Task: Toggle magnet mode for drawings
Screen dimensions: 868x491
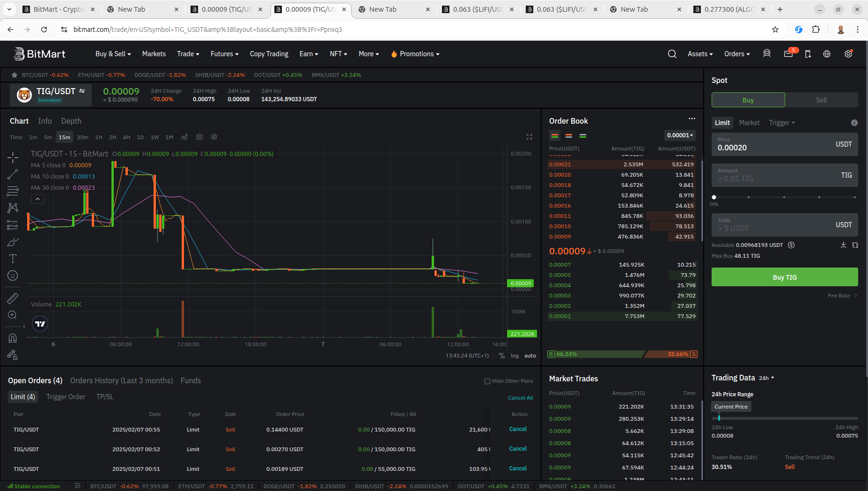Action: click(13, 338)
